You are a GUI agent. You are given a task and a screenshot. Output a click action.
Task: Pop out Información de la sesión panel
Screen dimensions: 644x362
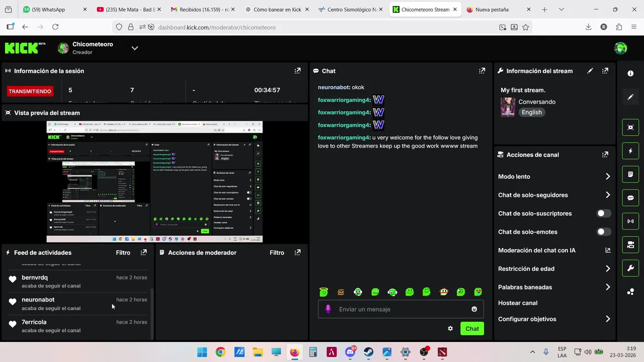pyautogui.click(x=297, y=71)
